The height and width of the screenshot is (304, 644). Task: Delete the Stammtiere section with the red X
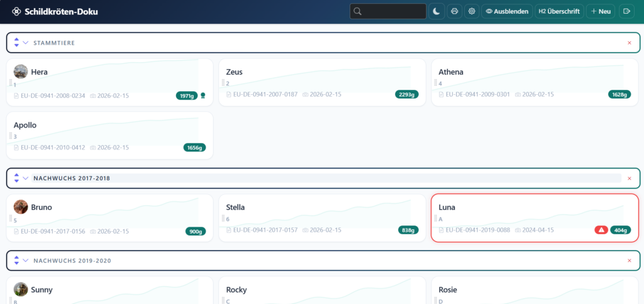click(x=629, y=43)
